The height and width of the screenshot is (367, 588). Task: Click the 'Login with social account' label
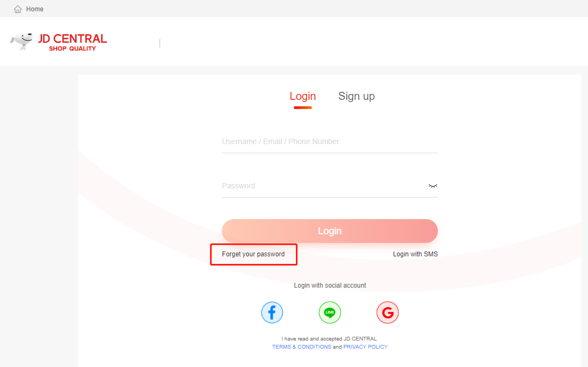(x=329, y=286)
